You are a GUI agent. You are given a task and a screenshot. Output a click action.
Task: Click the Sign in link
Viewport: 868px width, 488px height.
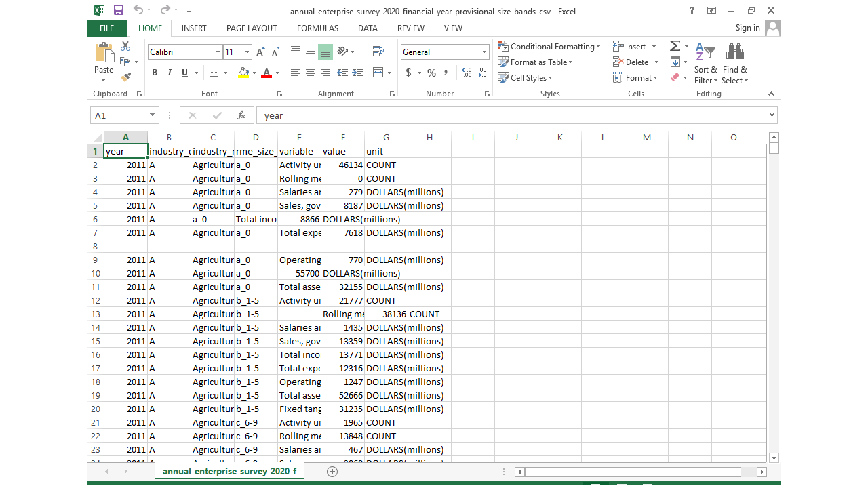tap(747, 28)
